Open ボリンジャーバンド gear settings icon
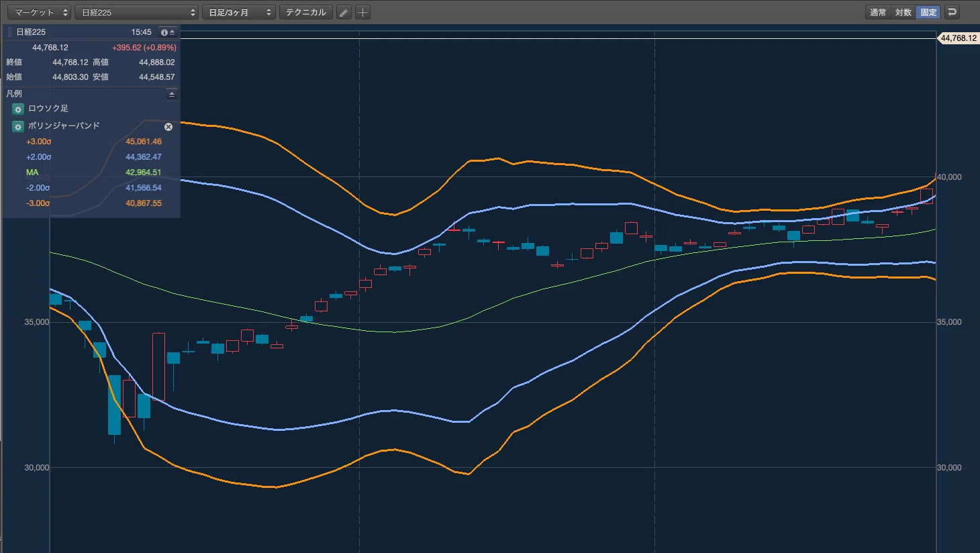The width and height of the screenshot is (980, 553). (x=18, y=126)
